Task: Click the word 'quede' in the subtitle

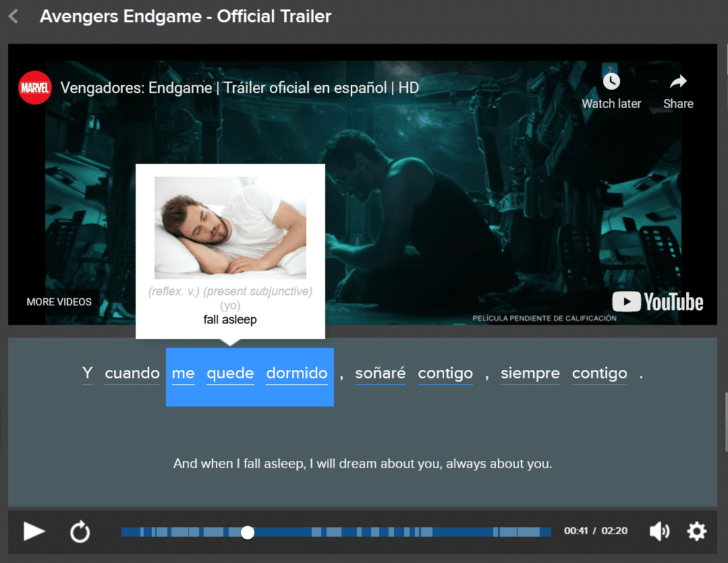Action: [x=230, y=373]
